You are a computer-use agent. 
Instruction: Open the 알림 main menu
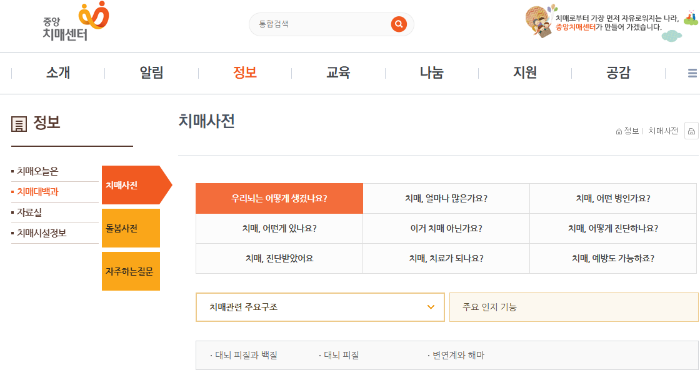click(151, 72)
